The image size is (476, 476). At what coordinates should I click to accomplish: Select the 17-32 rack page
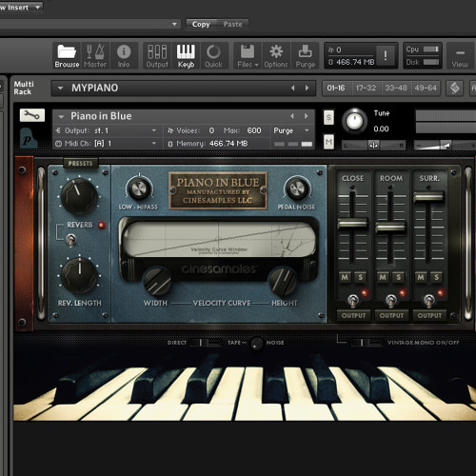click(x=366, y=88)
